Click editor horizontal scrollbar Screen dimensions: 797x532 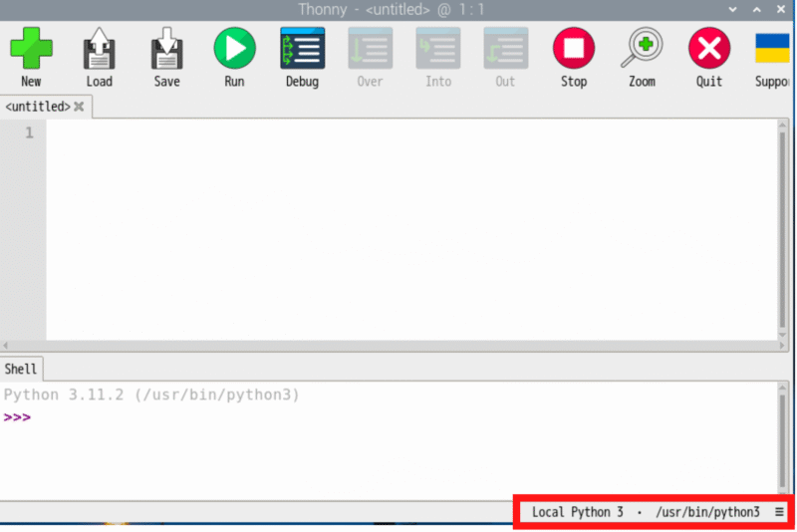tap(394, 346)
